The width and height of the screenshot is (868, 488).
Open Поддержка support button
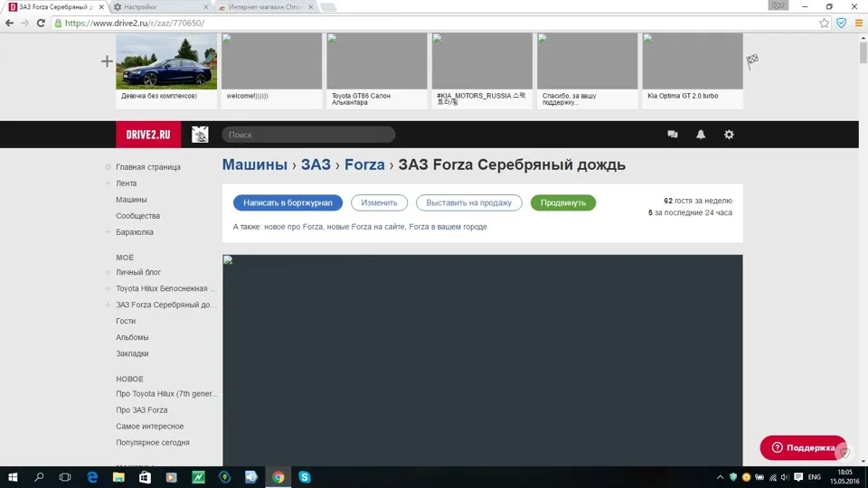click(x=803, y=447)
